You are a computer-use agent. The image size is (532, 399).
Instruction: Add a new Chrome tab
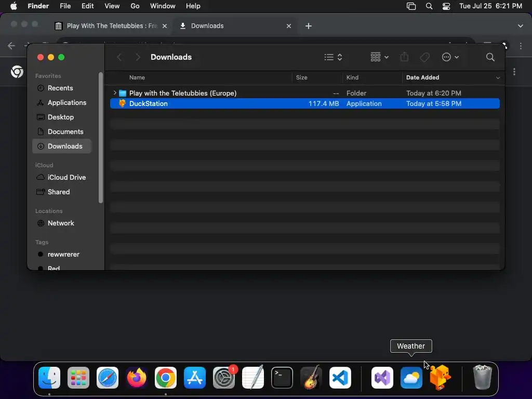point(309,26)
